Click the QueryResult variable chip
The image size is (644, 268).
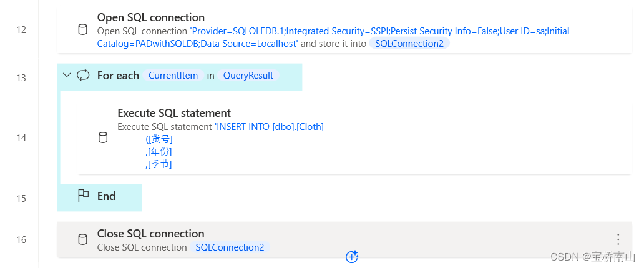click(248, 76)
